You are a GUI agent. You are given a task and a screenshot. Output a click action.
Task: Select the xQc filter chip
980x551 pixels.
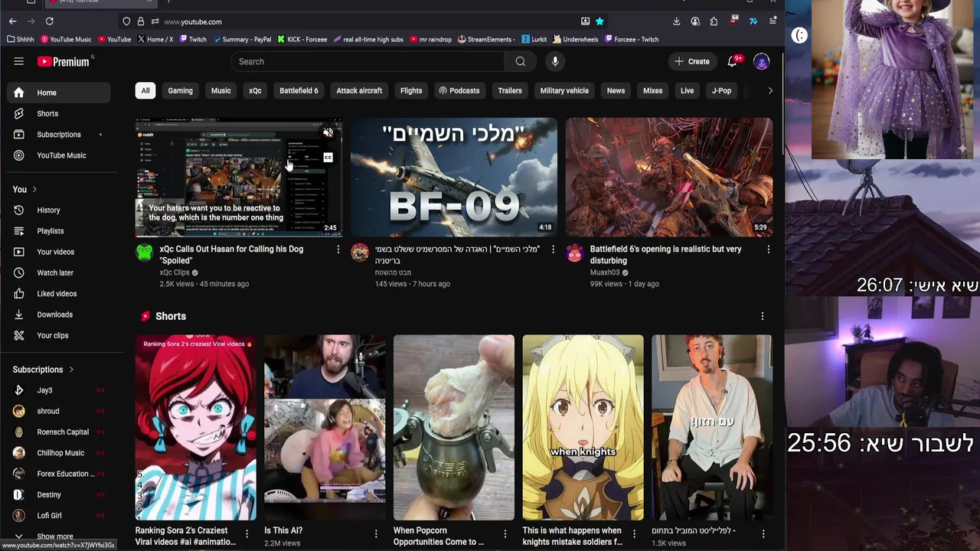[x=255, y=90]
